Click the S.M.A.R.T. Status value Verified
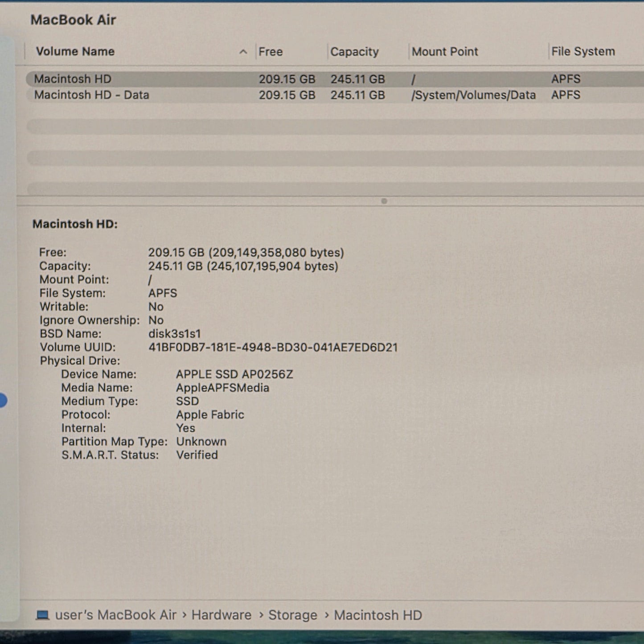Screen dimensions: 644x644 pos(197,455)
